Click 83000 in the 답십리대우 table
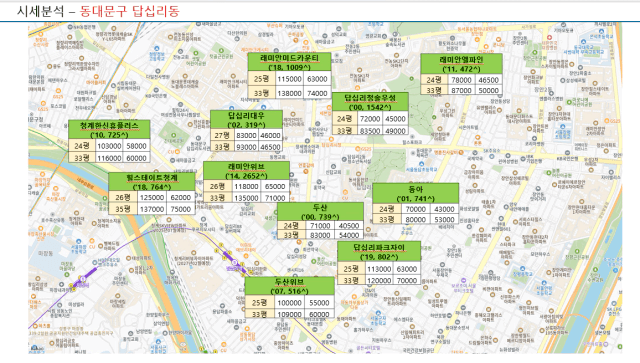Image resolution: width=640 pixels, height=363 pixels. pos(246,135)
